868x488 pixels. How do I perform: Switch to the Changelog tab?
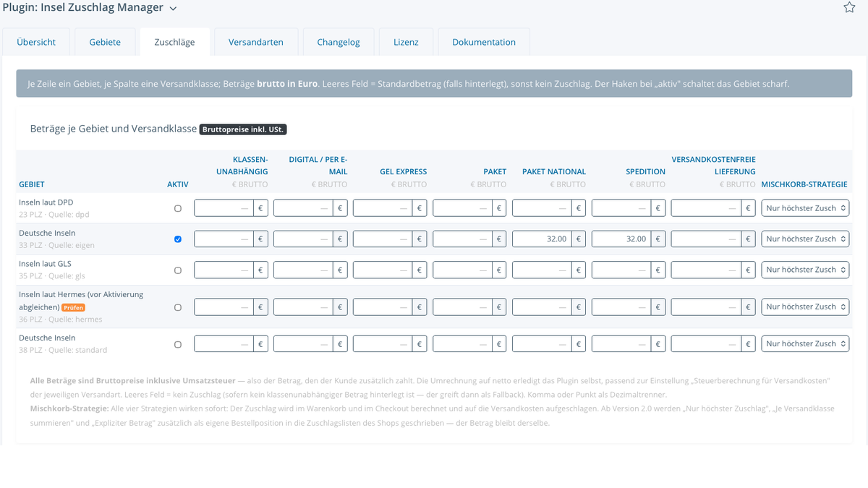coord(339,42)
